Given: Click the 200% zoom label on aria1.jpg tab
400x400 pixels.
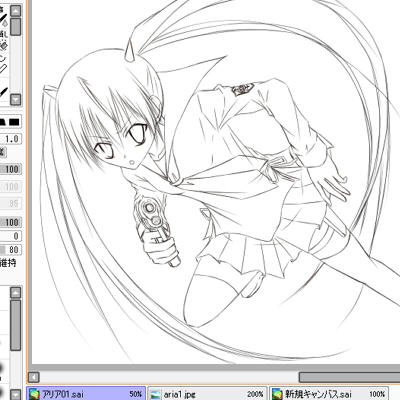Looking at the screenshot, I should click(x=255, y=394).
